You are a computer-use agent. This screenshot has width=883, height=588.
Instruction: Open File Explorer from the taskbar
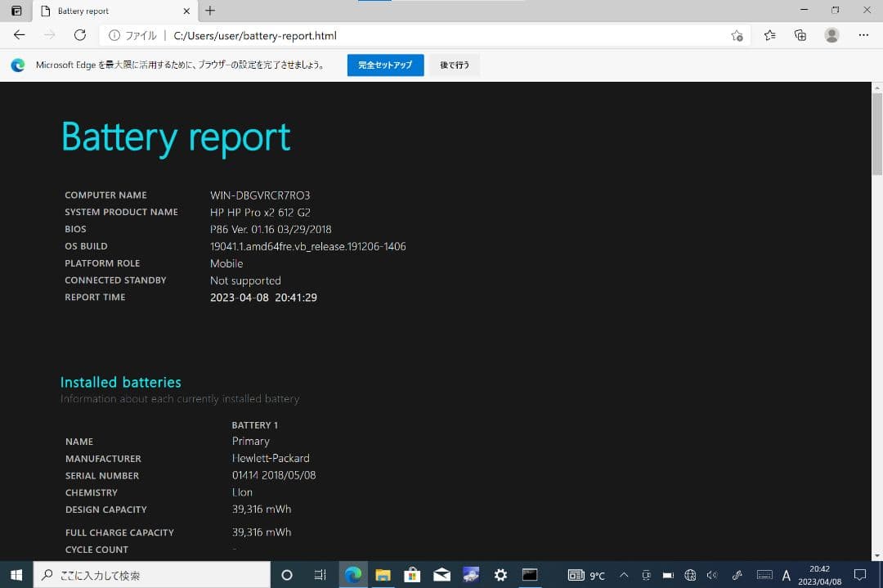point(383,575)
